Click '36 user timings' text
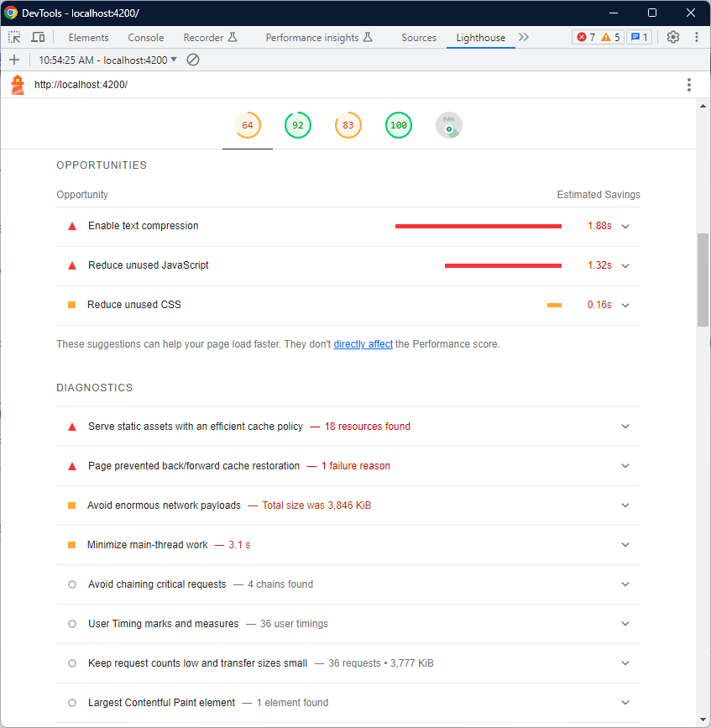Screen dimensions: 711x728 (294, 624)
